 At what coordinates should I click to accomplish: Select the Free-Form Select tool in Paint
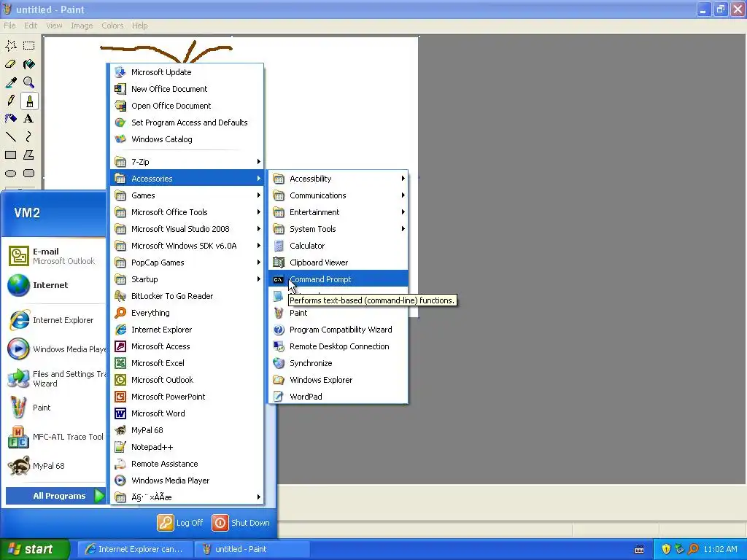pos(11,46)
